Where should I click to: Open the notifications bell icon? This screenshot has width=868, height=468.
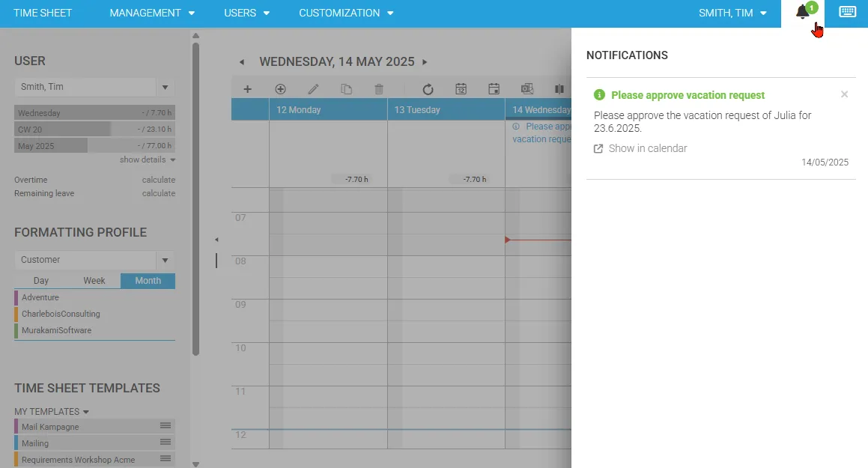click(x=801, y=13)
